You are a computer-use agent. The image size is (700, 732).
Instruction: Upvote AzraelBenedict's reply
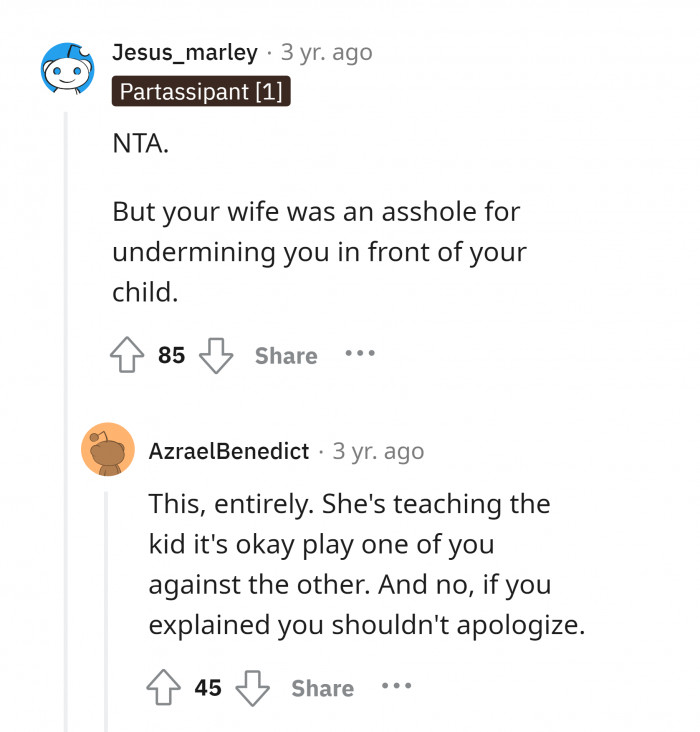pos(164,688)
